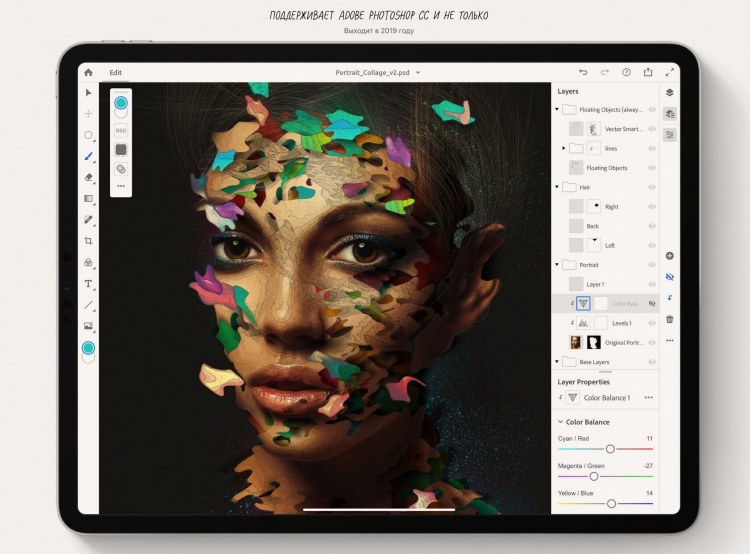Hide the Vector Smart layer
Image resolution: width=750 pixels, height=554 pixels.
[651, 129]
